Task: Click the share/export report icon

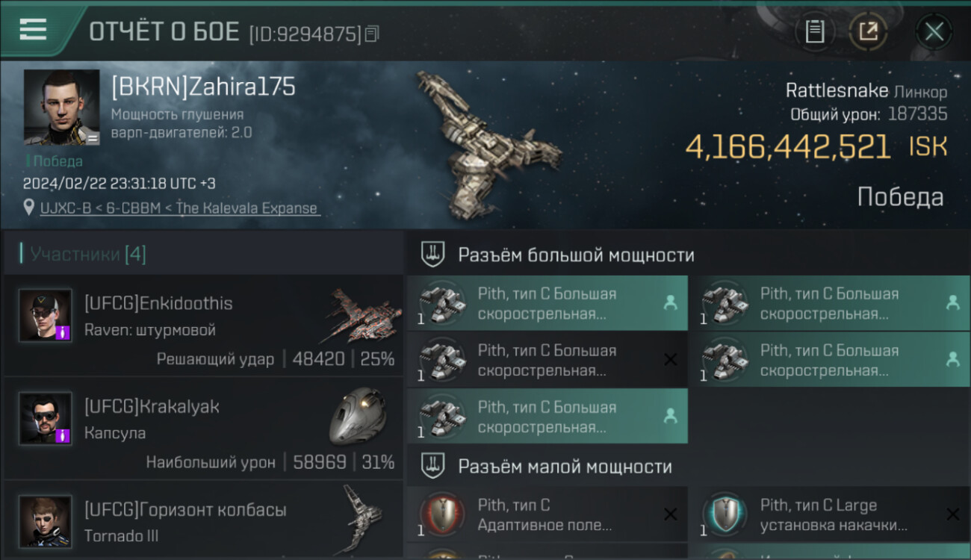Action: pos(868,31)
